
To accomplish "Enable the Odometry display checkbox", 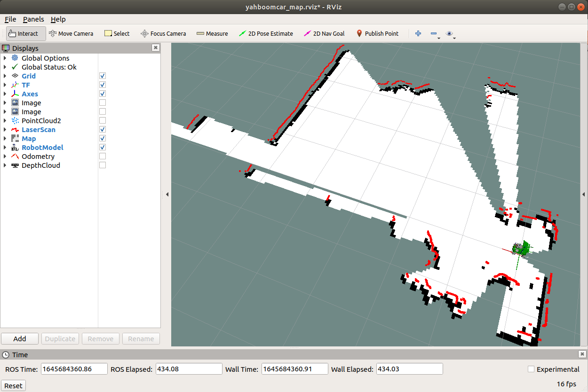I will pos(103,156).
